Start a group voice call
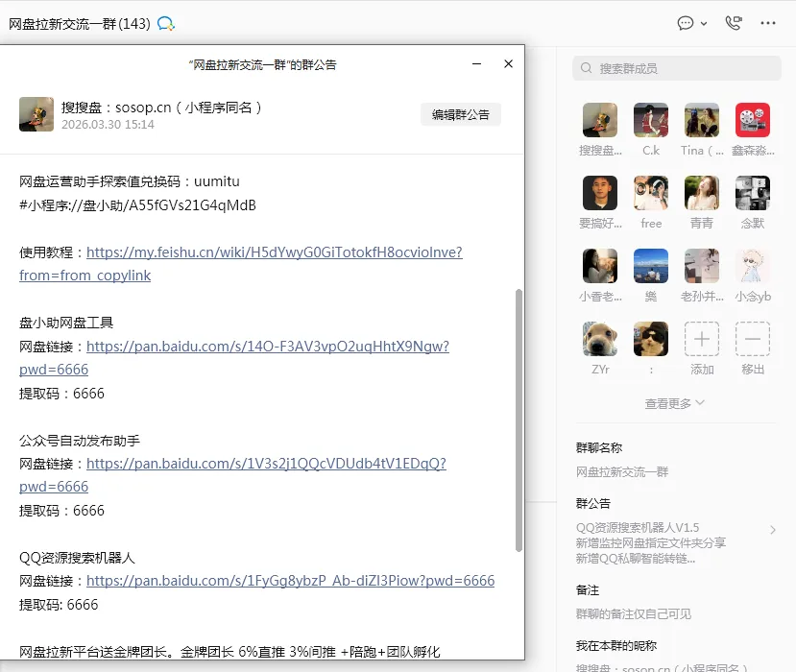Screen dimensions: 796x672 (734, 23)
